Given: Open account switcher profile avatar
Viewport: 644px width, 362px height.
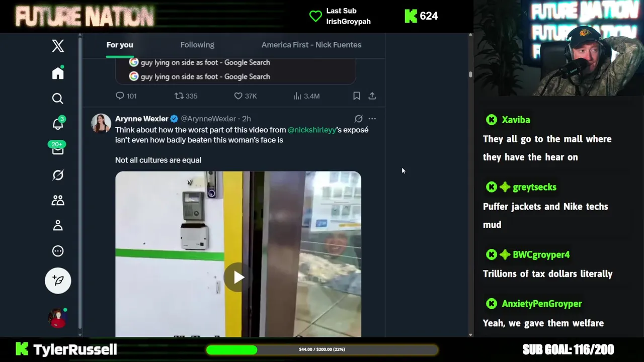Looking at the screenshot, I should [58, 318].
